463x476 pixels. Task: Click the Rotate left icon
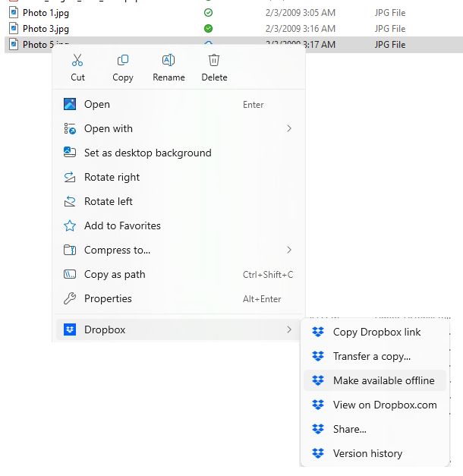[70, 201]
